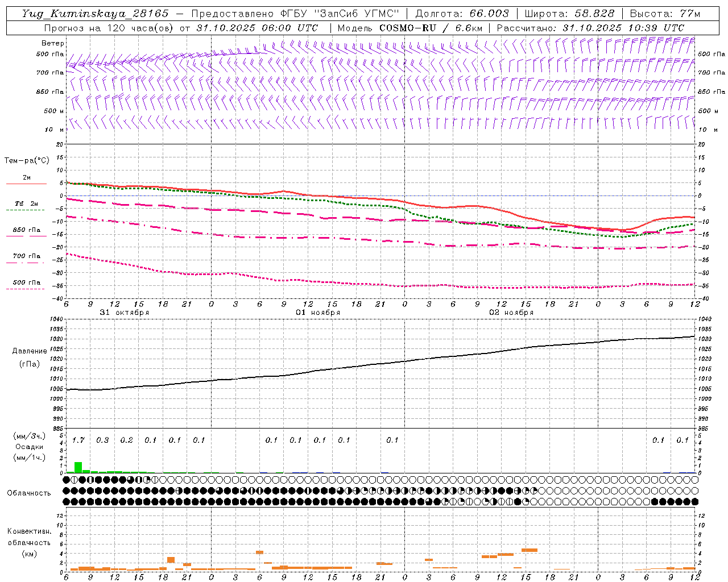Select the "1.7" precipitation amount label
The width and height of the screenshot is (728, 582).
[78, 440]
